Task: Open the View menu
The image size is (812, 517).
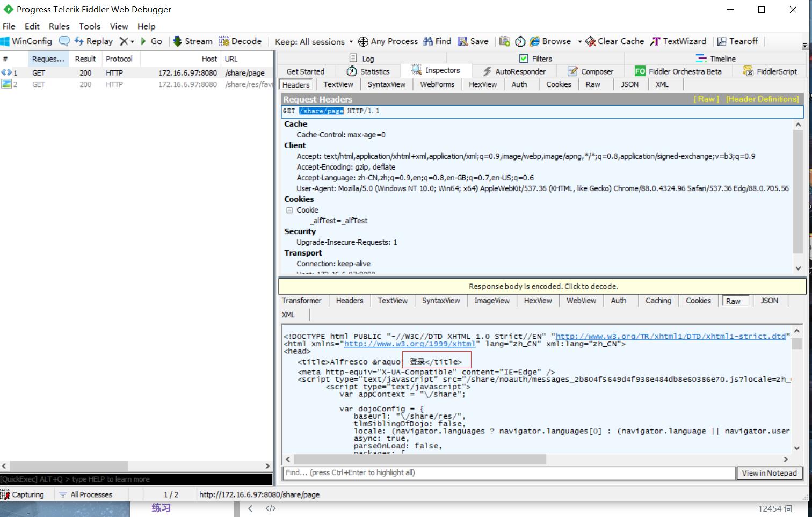Action: click(x=119, y=26)
